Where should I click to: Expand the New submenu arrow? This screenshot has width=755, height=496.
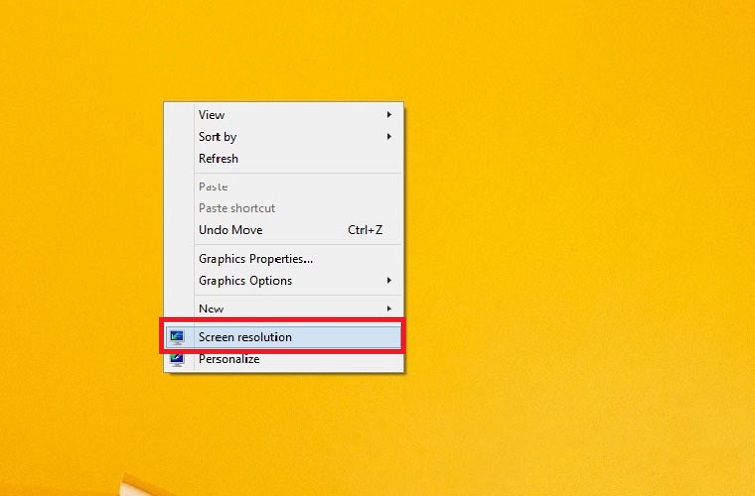click(389, 309)
